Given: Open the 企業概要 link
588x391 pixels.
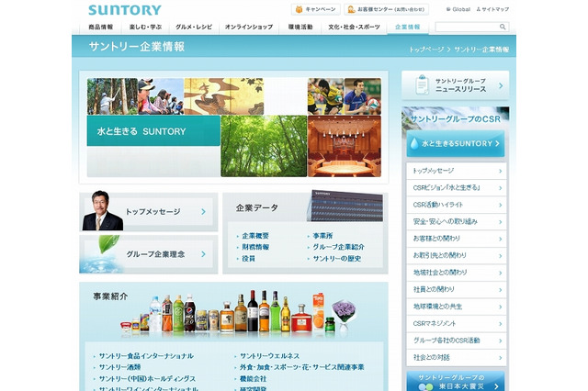Looking at the screenshot, I should pos(254,236).
